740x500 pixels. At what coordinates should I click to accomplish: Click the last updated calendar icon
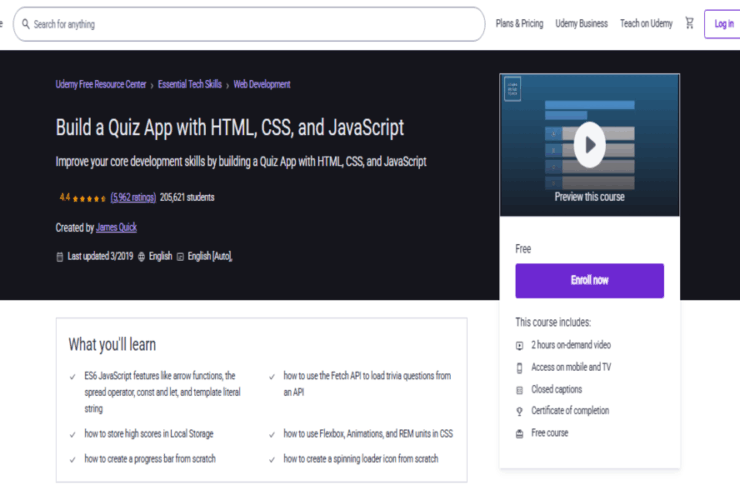(x=60, y=257)
